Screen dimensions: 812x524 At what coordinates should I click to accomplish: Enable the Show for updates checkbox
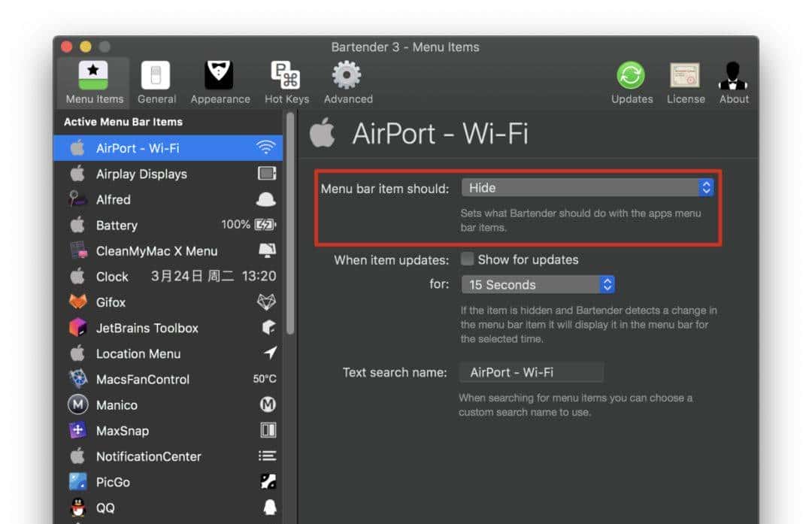[468, 259]
